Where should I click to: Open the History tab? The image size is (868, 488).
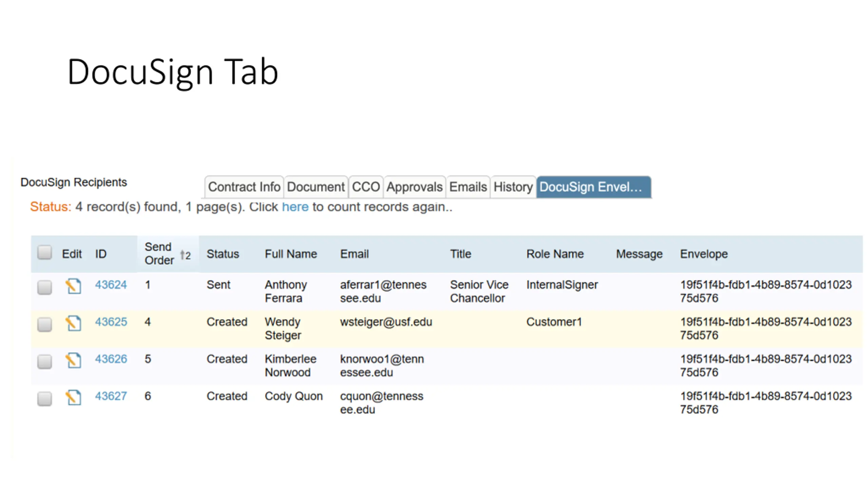[x=513, y=187]
